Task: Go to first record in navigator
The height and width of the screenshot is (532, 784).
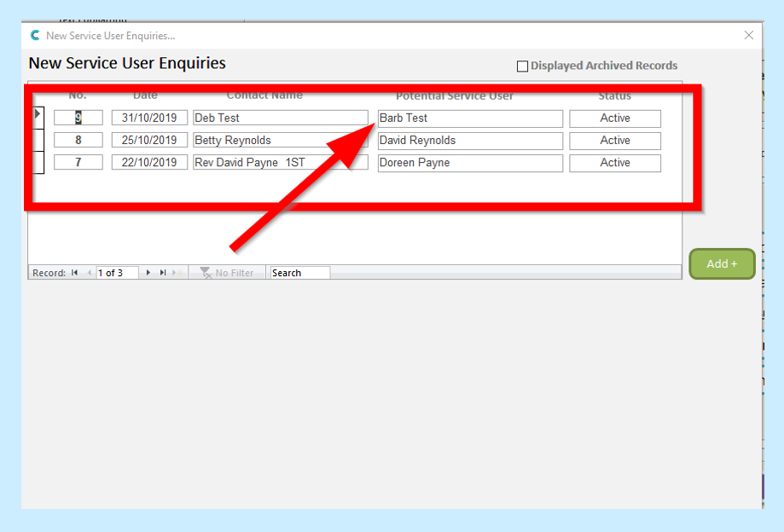Action: (75, 273)
